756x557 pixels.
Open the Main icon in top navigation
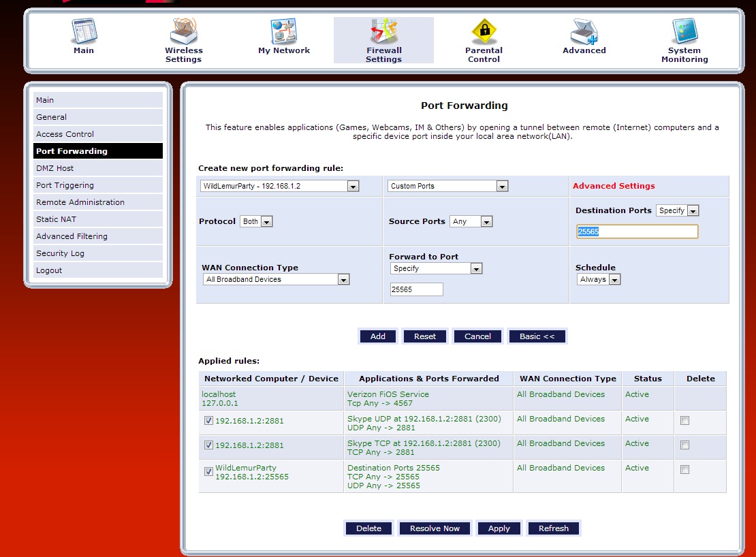click(84, 31)
